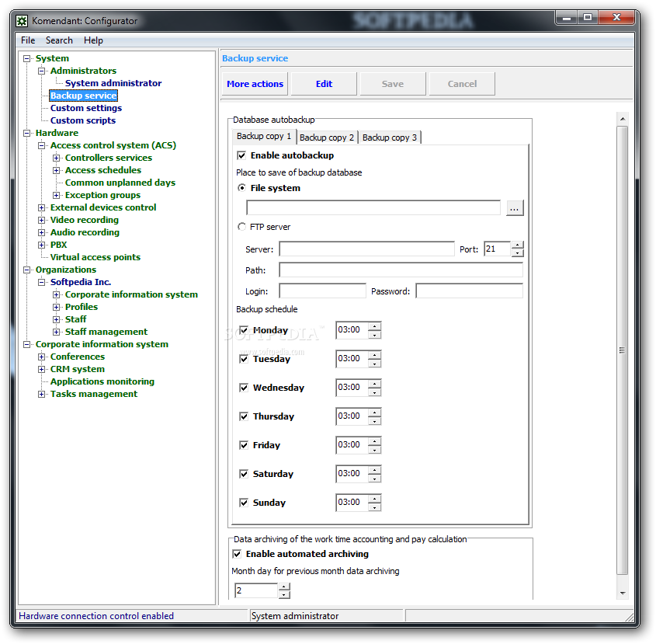Viewport: 656px width, 644px height.
Task: Select Custom settings in the tree
Action: (85, 108)
